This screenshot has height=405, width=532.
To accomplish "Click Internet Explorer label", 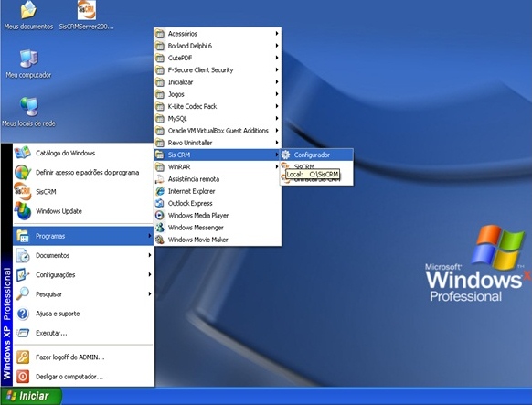I will point(191,191).
